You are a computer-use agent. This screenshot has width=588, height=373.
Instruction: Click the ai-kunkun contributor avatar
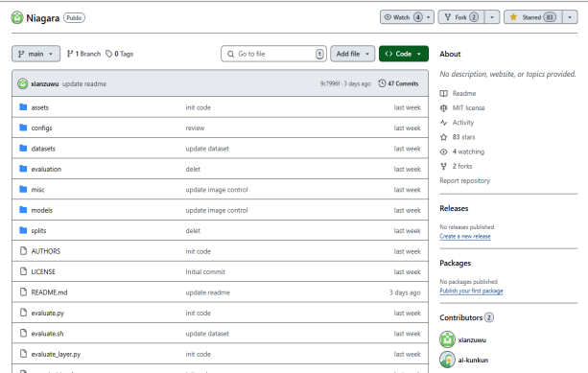[447, 360]
